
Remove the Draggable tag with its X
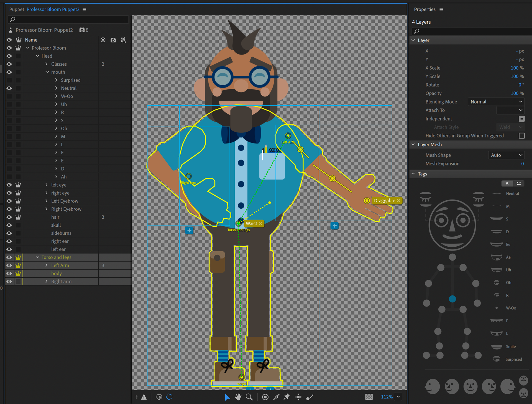(398, 201)
